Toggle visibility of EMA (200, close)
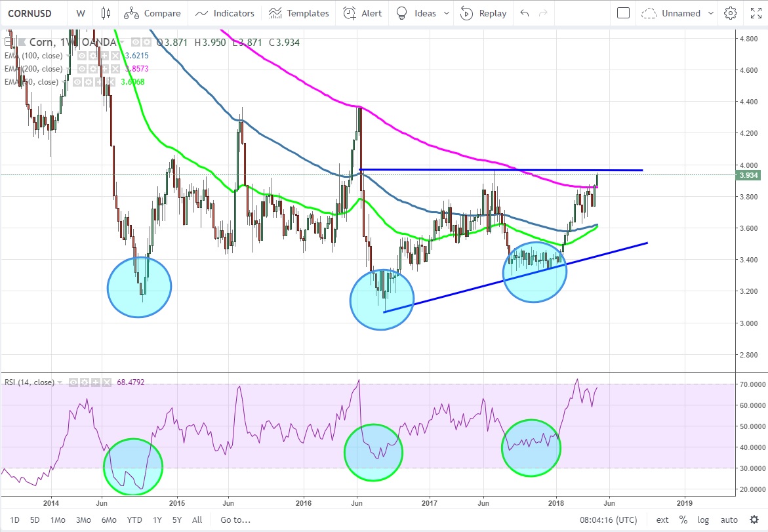Viewport: 768px width, 532px height. point(81,69)
